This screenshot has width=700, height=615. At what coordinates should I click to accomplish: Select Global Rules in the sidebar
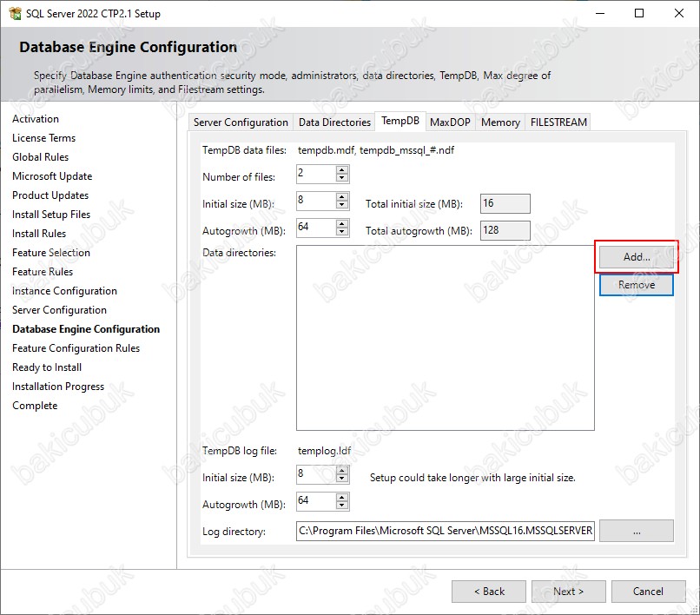point(40,157)
